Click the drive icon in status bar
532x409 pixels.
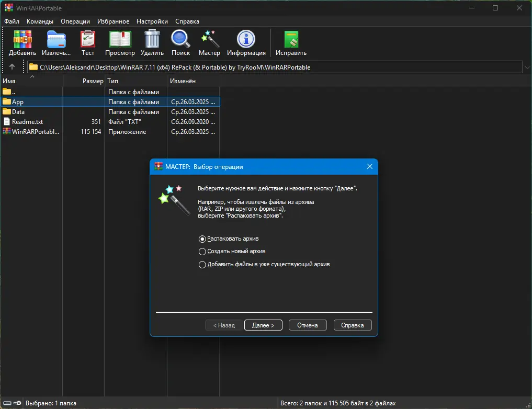coord(7,403)
